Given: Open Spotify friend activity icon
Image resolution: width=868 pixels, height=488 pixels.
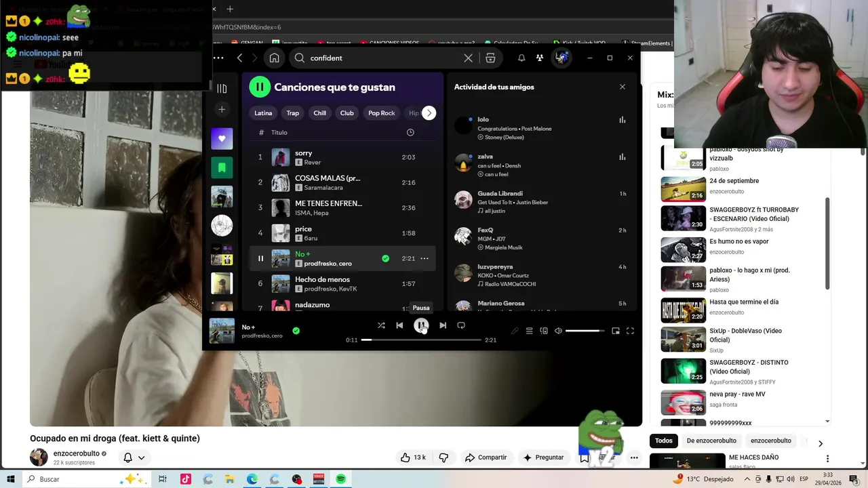Looking at the screenshot, I should [x=540, y=58].
